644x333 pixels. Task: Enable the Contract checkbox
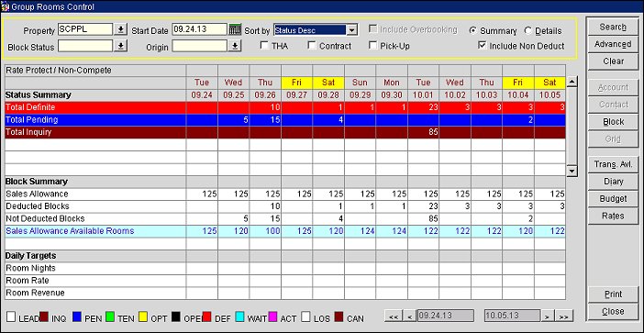pyautogui.click(x=312, y=46)
